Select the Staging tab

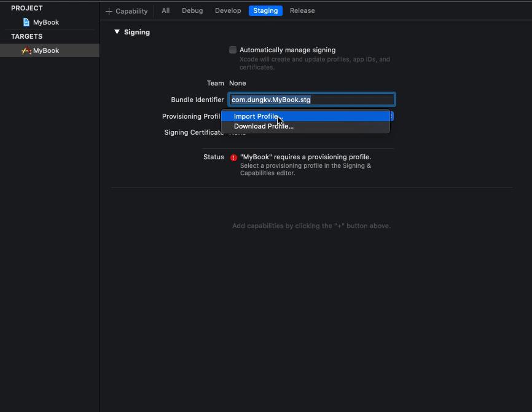coord(265,10)
